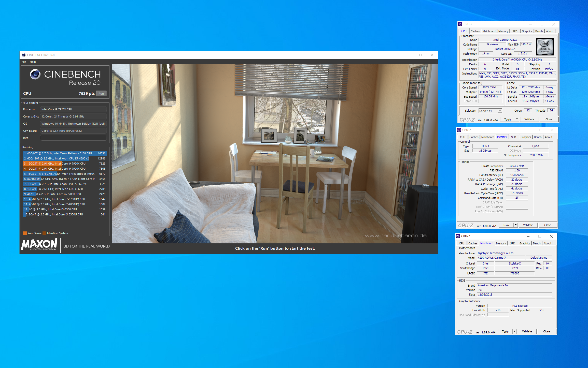Click the Processor field Intel Core i9-7920X CPU
Viewport: 588px width, 368px height.
[73, 109]
